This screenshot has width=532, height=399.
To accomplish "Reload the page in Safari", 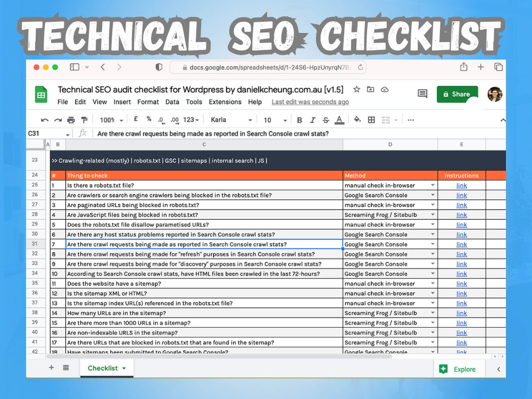I will pos(360,67).
